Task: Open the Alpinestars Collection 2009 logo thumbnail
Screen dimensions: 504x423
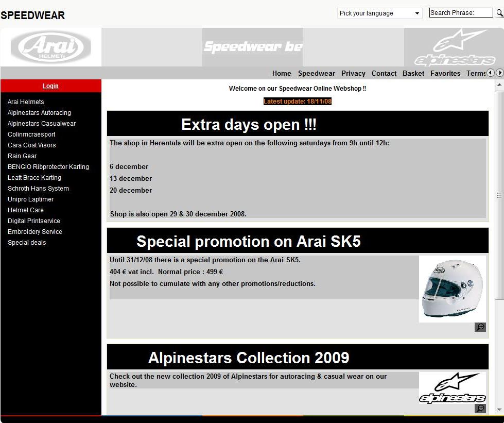Action: coord(452,388)
